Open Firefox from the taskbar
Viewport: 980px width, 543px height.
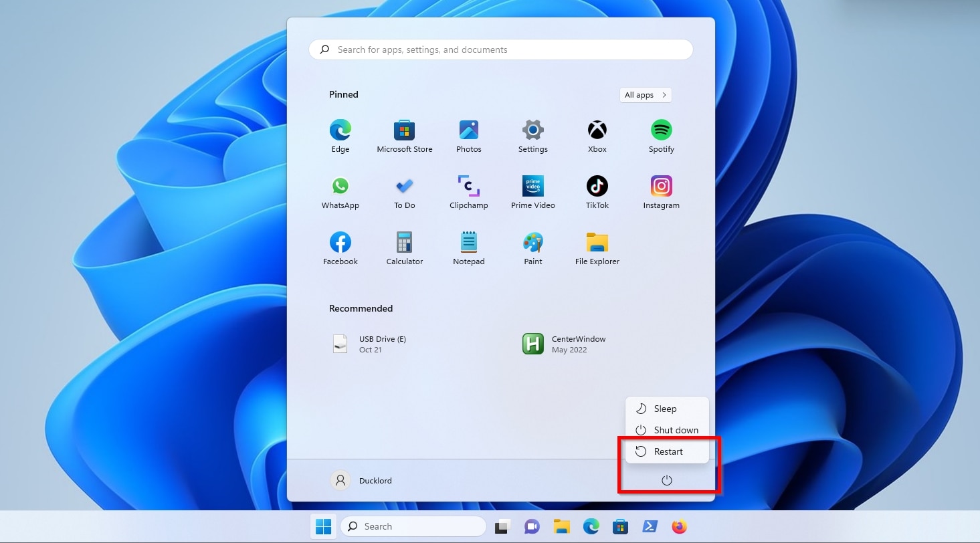click(678, 526)
